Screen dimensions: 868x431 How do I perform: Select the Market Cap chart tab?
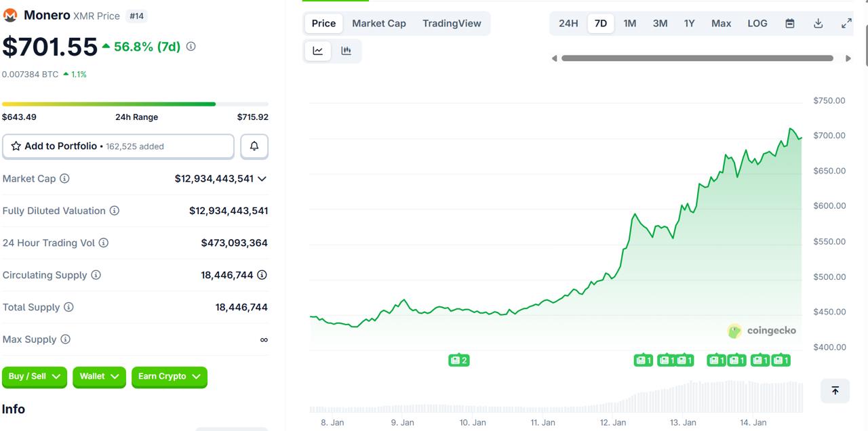point(378,23)
